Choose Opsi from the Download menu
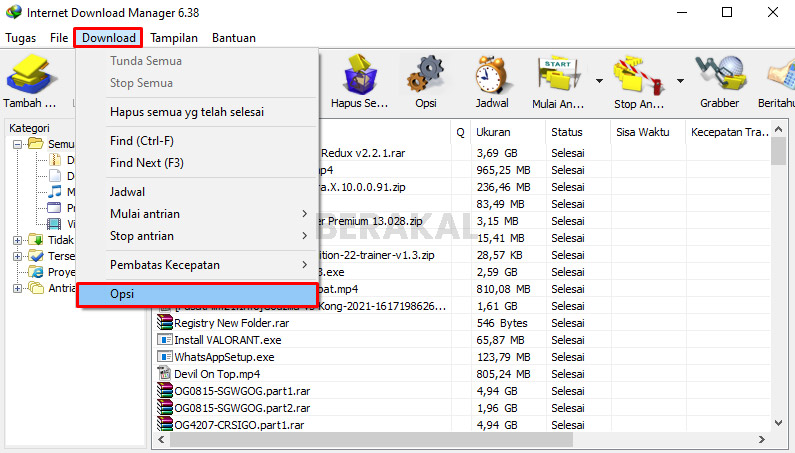Image resolution: width=795 pixels, height=453 pixels. click(196, 294)
